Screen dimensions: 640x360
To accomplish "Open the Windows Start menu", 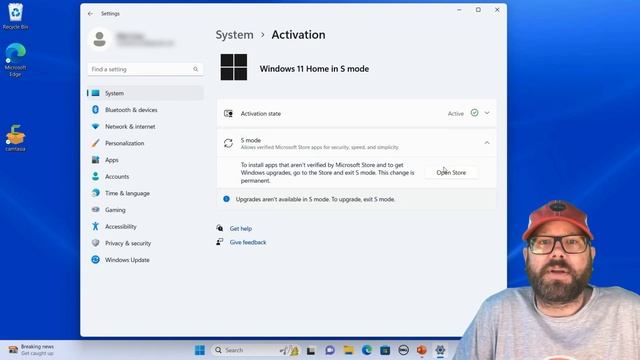I will pos(200,350).
